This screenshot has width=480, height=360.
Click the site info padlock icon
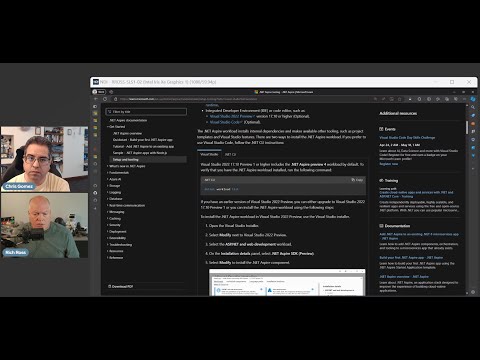click(116, 99)
